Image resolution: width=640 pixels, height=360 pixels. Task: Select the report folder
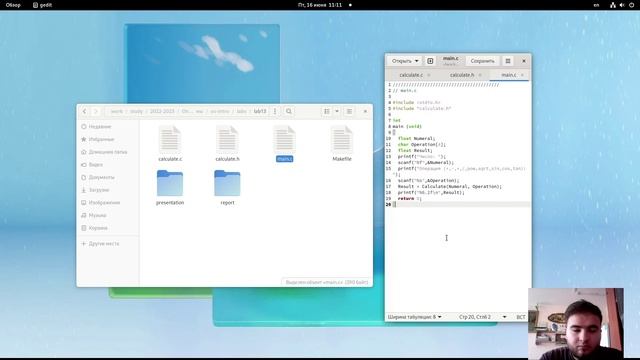point(227,187)
